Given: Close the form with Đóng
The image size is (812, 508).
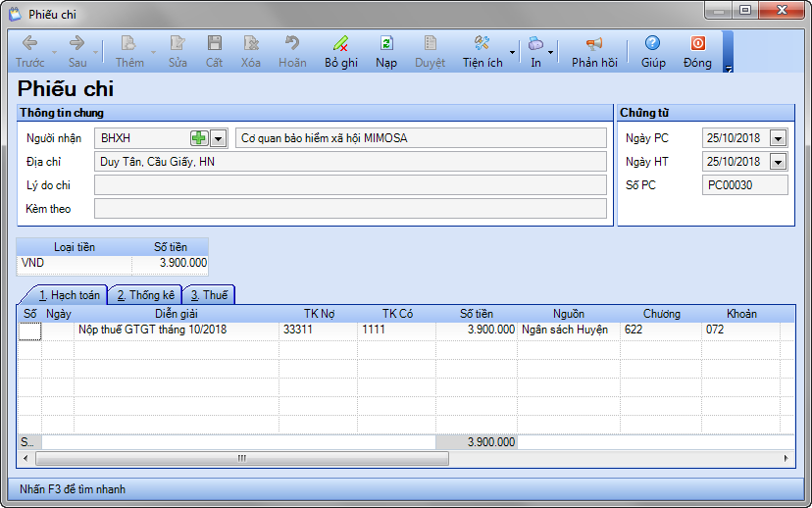Looking at the screenshot, I should coord(697,51).
